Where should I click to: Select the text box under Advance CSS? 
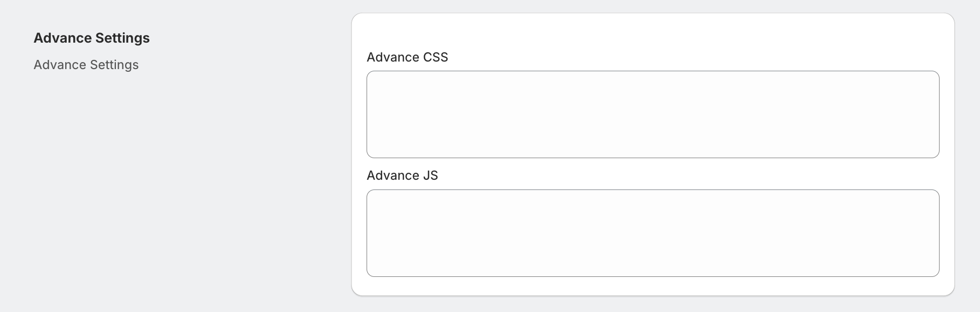pyautogui.click(x=652, y=114)
